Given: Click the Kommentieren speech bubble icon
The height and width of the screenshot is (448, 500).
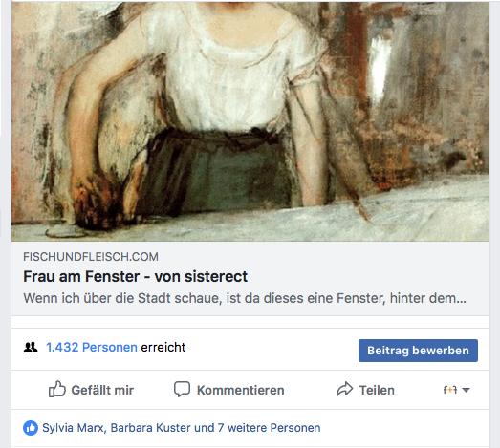Looking at the screenshot, I should (x=182, y=389).
